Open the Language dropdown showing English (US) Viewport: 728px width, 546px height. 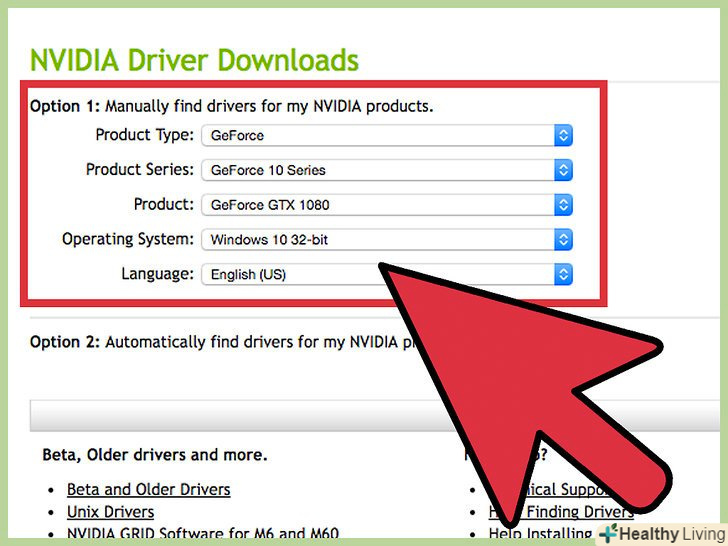[387, 274]
